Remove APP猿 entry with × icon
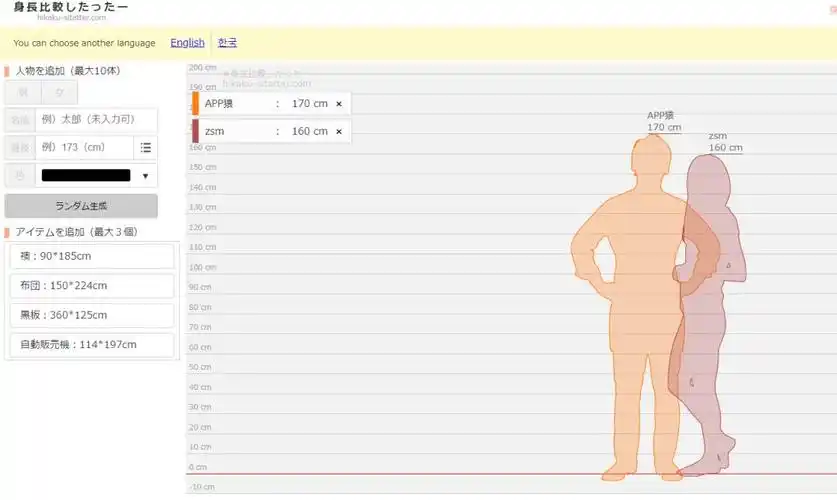 (x=338, y=103)
